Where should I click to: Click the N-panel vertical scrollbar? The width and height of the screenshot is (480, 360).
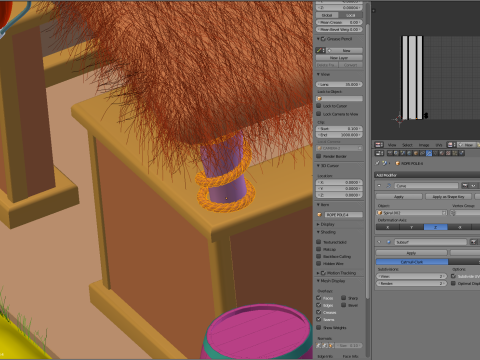click(x=367, y=160)
